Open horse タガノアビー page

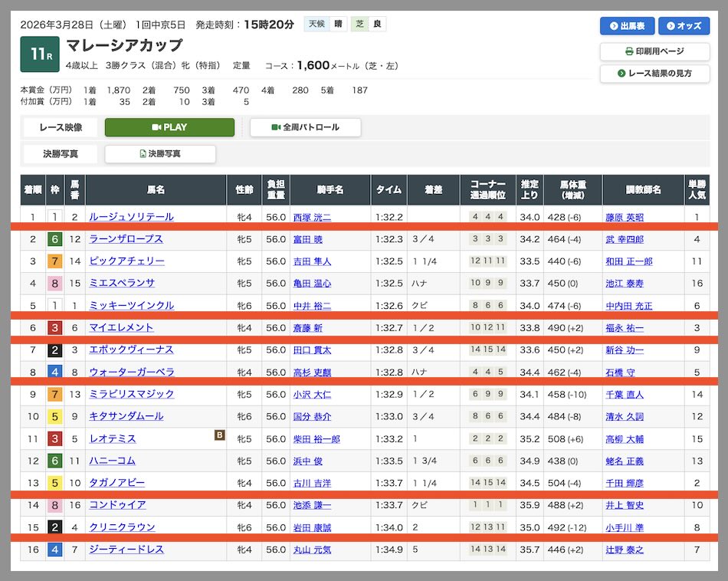tap(116, 483)
